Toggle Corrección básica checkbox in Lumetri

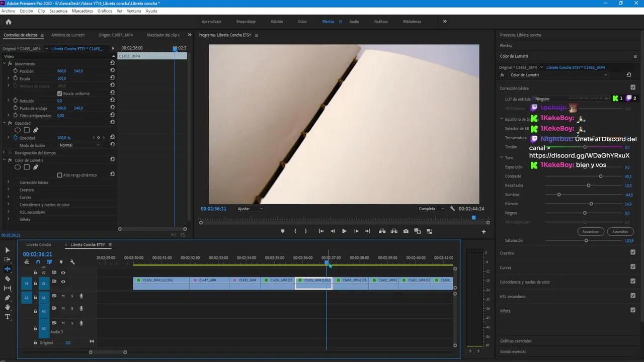click(x=633, y=87)
